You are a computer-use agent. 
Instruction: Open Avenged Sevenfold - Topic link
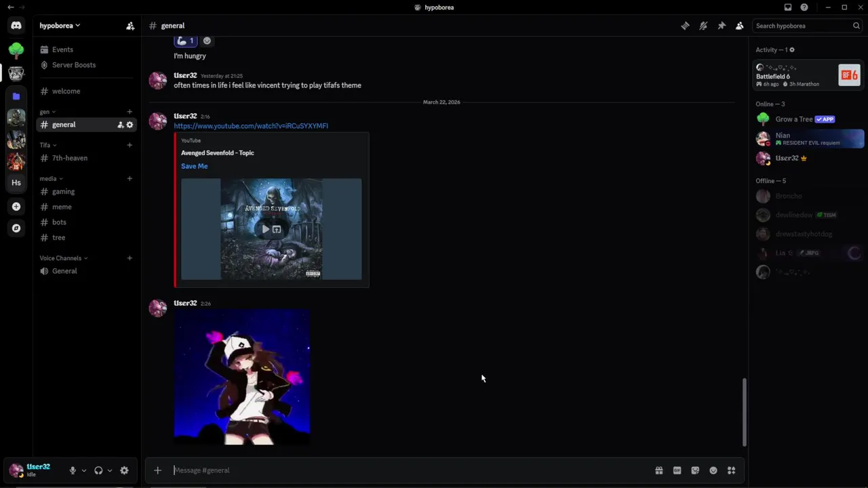pos(218,153)
